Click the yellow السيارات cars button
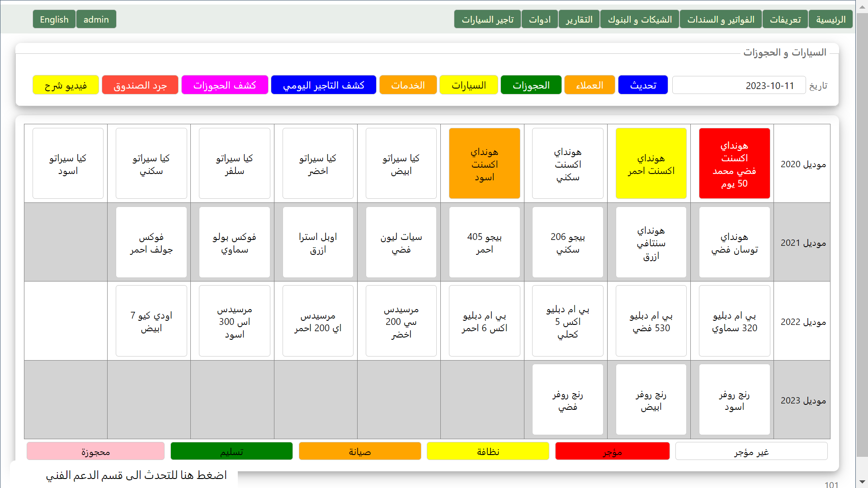Screen dimensions: 868x488 [468, 85]
